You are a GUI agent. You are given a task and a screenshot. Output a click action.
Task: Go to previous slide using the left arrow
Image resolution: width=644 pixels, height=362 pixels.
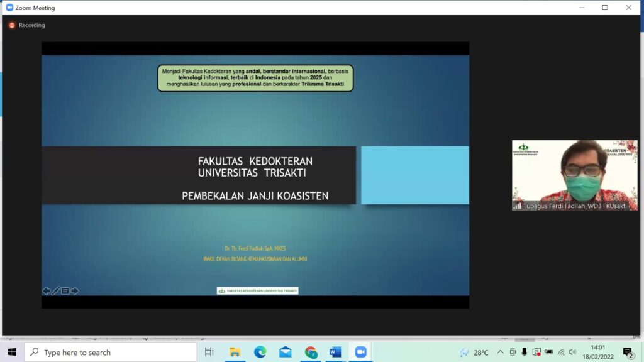[x=47, y=291]
